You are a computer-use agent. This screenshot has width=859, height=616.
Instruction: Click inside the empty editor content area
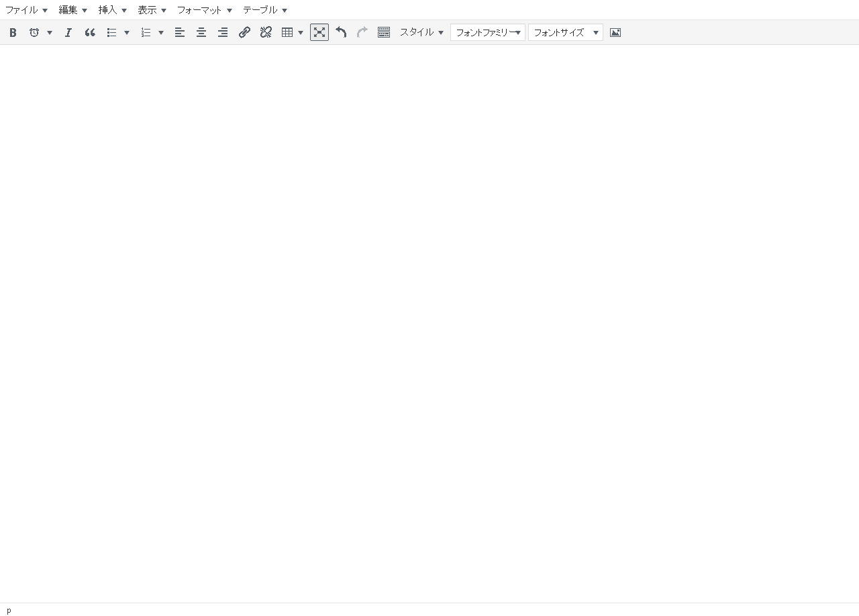tap(429, 323)
